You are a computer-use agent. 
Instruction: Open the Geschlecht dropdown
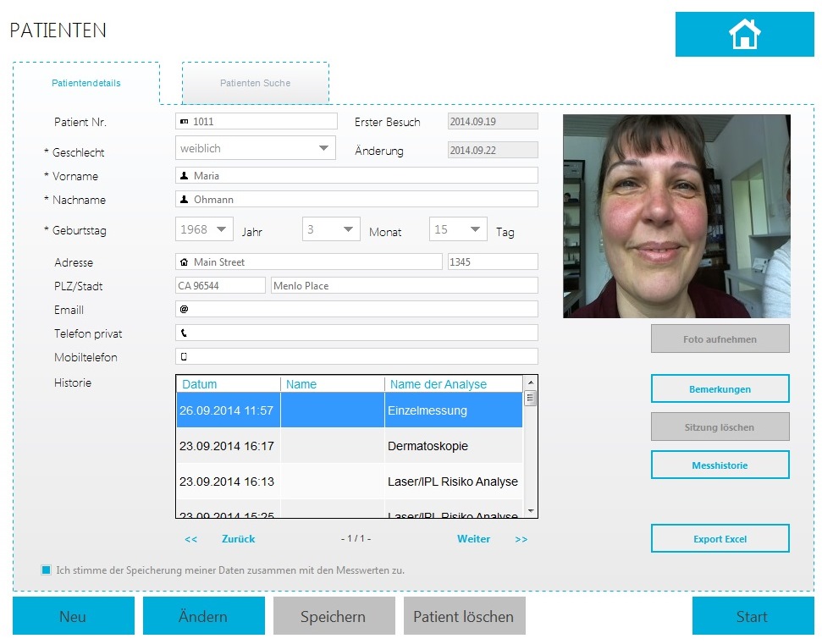(x=256, y=148)
